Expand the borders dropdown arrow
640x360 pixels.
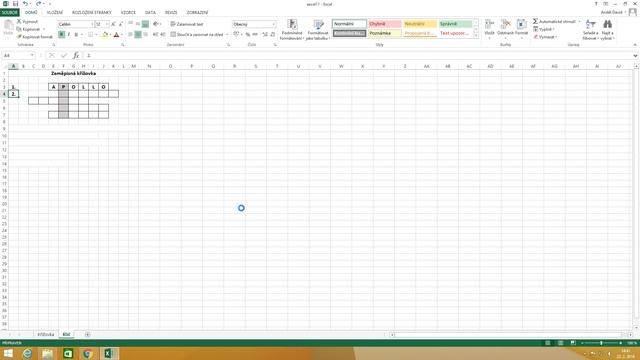click(96, 35)
